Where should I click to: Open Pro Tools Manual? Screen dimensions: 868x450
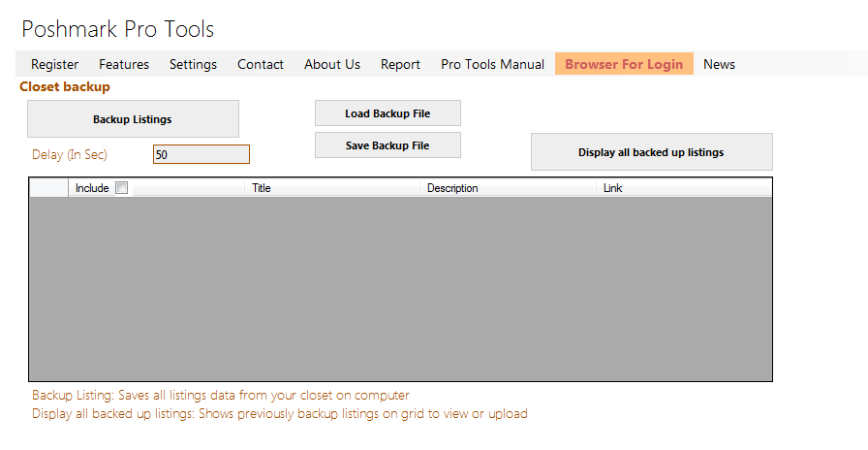(x=493, y=64)
